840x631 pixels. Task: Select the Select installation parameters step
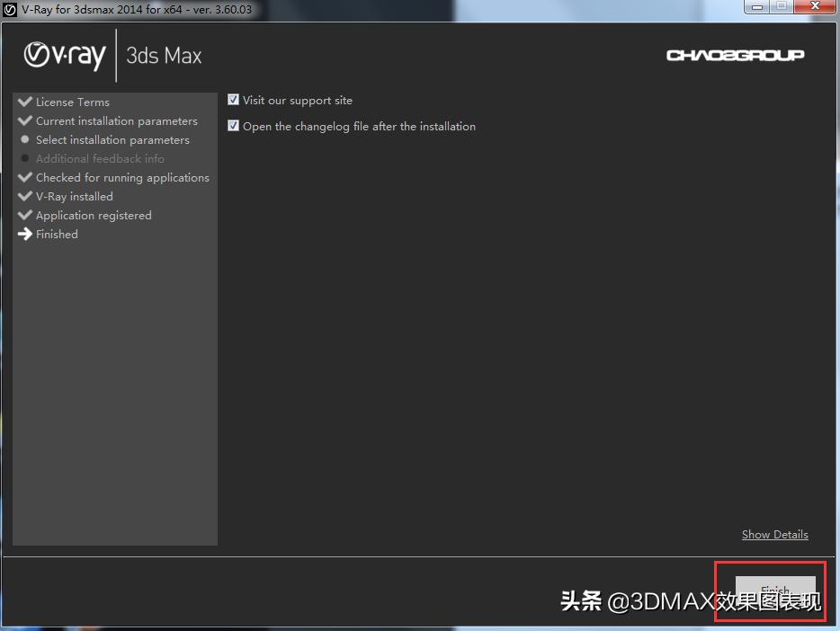pyautogui.click(x=112, y=139)
